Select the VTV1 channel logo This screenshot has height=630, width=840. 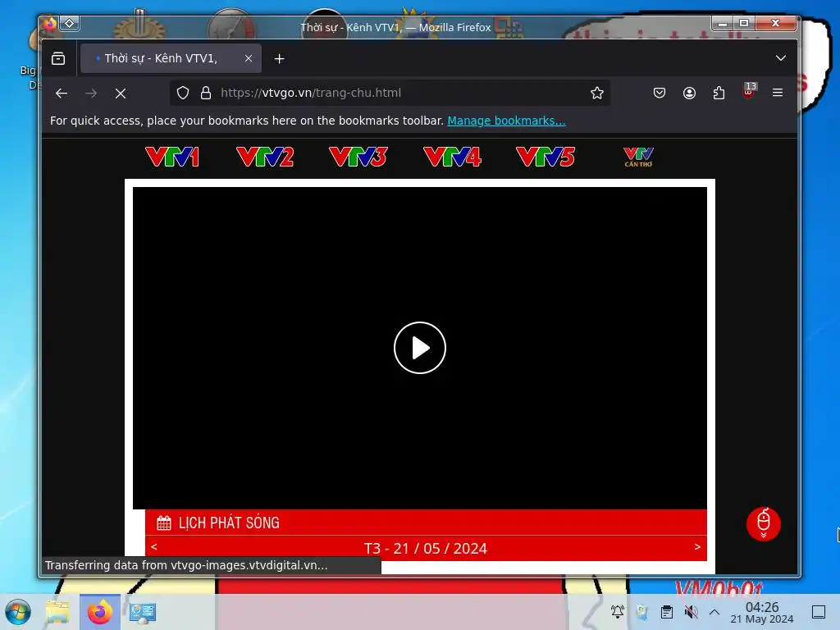tap(172, 157)
